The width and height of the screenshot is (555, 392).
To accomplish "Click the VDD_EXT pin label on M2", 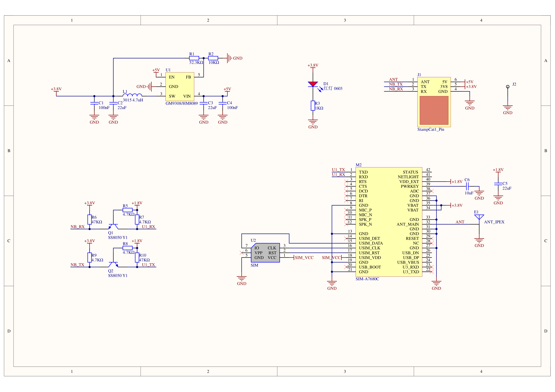I will (409, 182).
